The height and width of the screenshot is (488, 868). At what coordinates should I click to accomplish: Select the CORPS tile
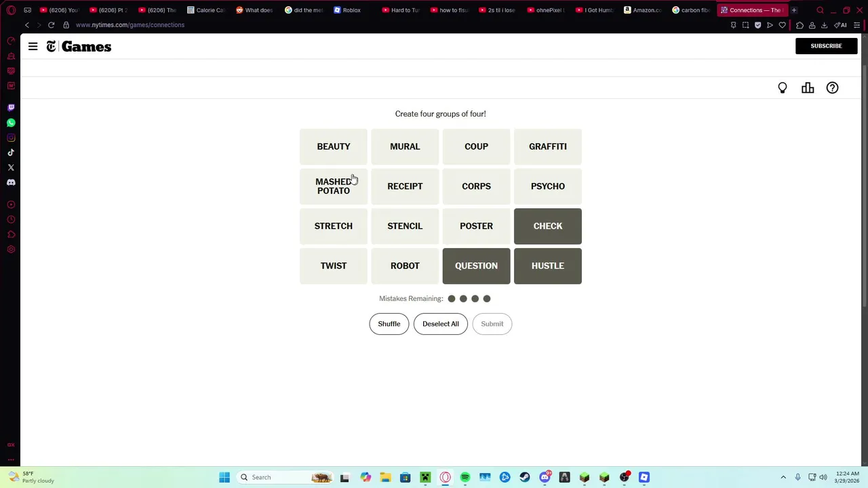476,186
